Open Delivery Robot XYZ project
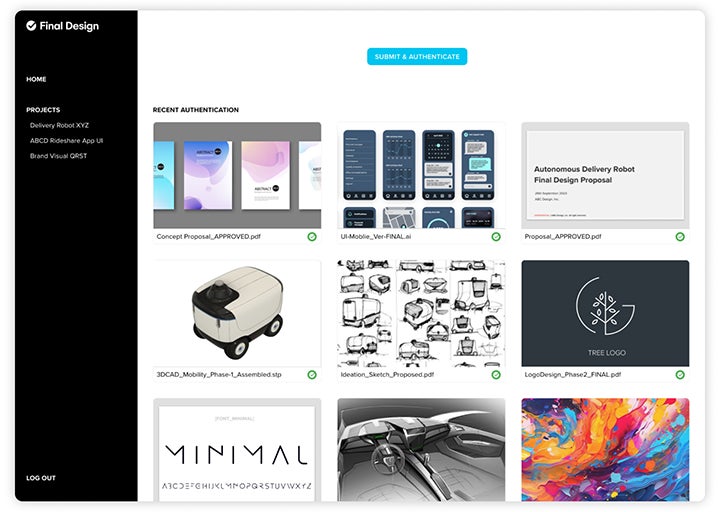The image size is (720, 512). pyautogui.click(x=59, y=125)
